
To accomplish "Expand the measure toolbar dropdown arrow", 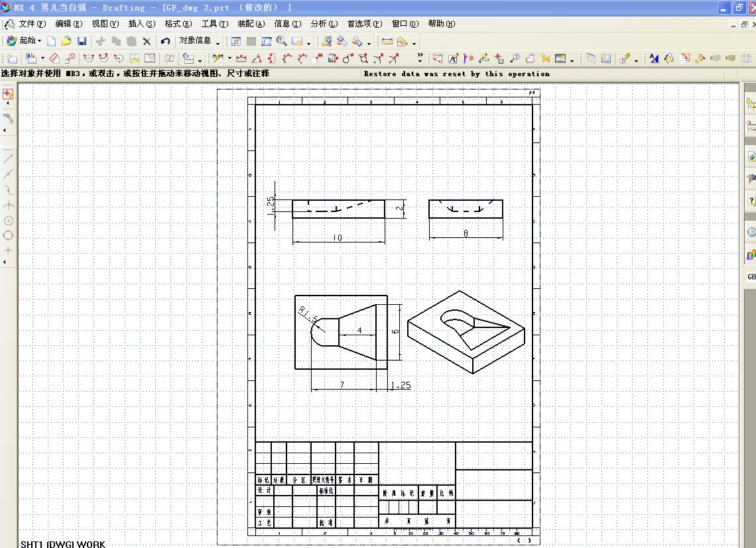I will click(x=414, y=43).
